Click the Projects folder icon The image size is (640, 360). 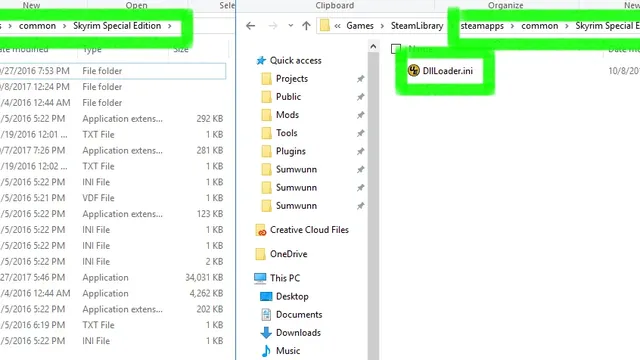(x=266, y=78)
